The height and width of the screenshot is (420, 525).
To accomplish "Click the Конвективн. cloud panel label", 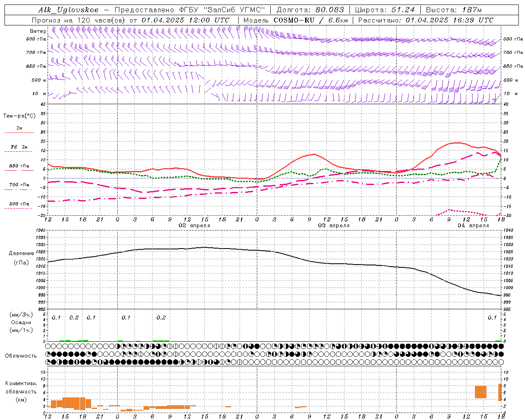I will (21, 383).
